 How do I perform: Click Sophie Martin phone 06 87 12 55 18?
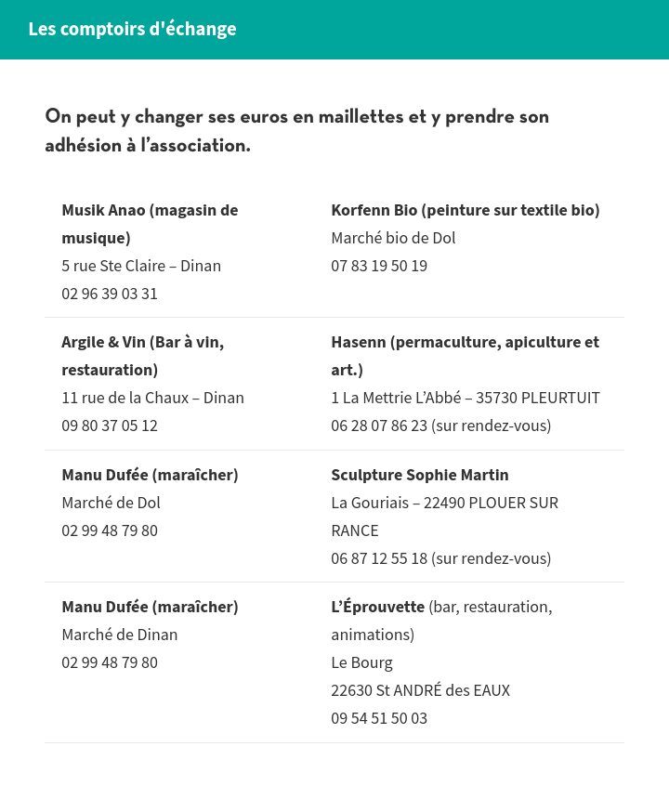379,558
